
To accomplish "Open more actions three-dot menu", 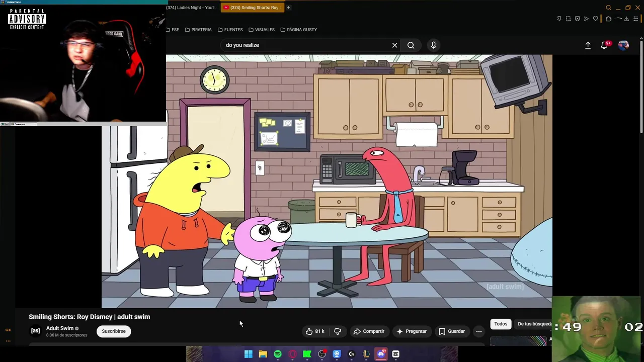I will pos(479,331).
